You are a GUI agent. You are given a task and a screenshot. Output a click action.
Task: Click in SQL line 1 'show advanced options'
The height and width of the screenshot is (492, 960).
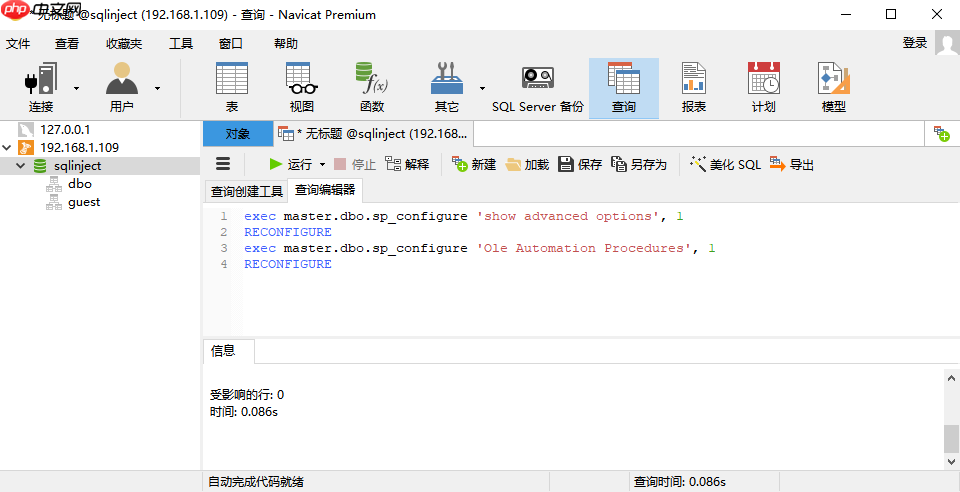(568, 216)
